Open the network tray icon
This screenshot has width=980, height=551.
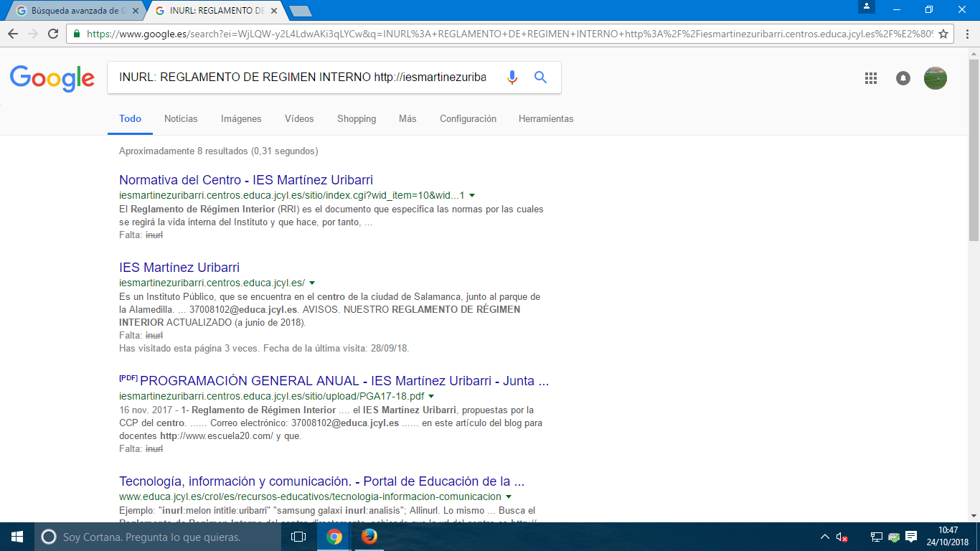(876, 537)
